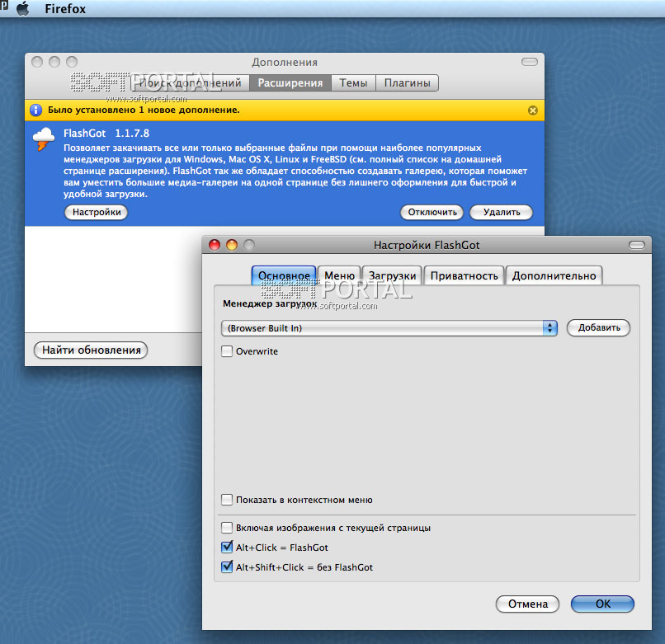Toggle toolbar pill button in Настройки FlashGot window
Viewport: 665px width, 644px height.
pyautogui.click(x=637, y=245)
